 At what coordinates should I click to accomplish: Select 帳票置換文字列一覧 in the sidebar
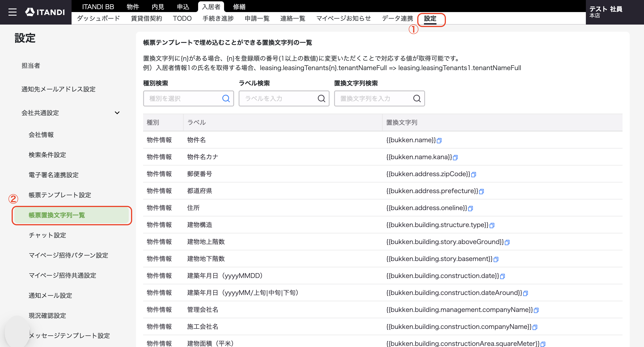tap(72, 215)
